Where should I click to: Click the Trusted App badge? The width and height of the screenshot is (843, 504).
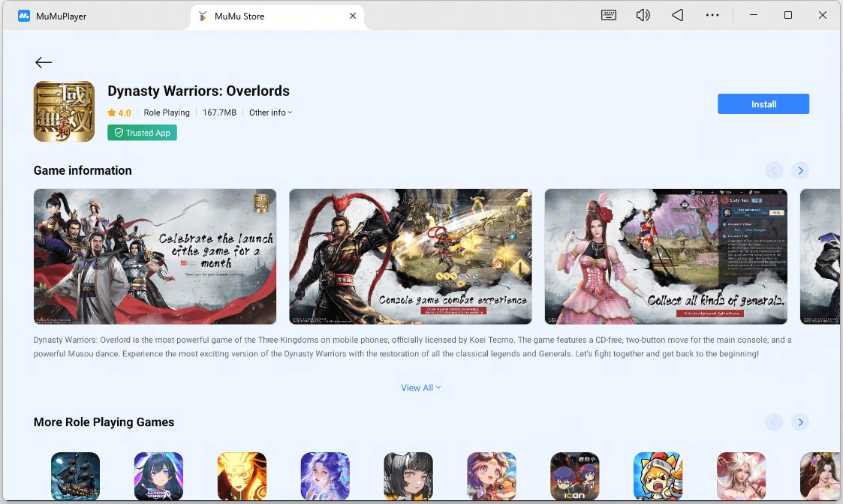click(142, 133)
